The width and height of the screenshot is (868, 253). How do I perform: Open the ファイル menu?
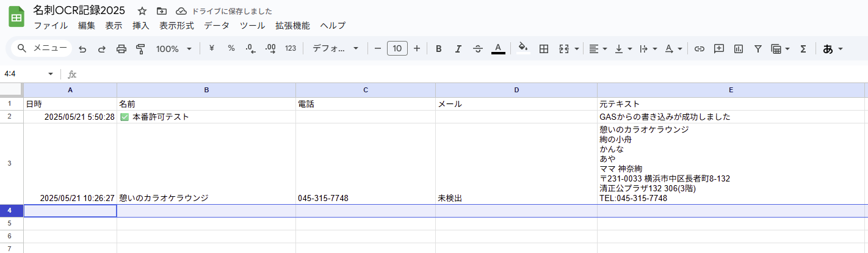[x=51, y=26]
